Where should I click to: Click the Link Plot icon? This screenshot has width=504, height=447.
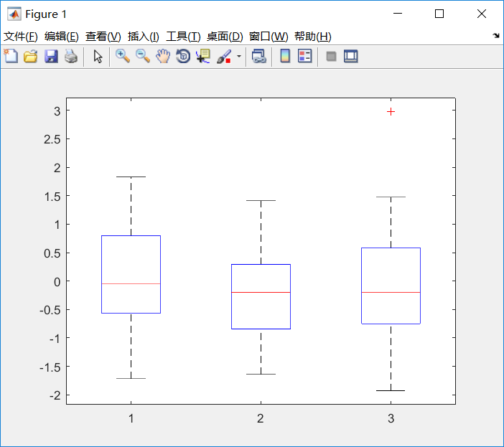[259, 56]
